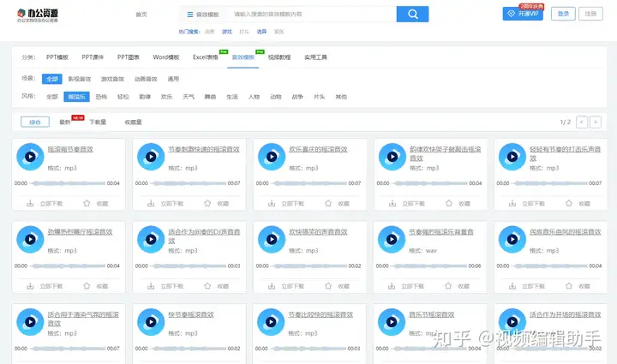Viewport: 617px width, 364px height.
Task: Click download icon for 欢乐喜庆的摇滚音效
Action: [272, 203]
